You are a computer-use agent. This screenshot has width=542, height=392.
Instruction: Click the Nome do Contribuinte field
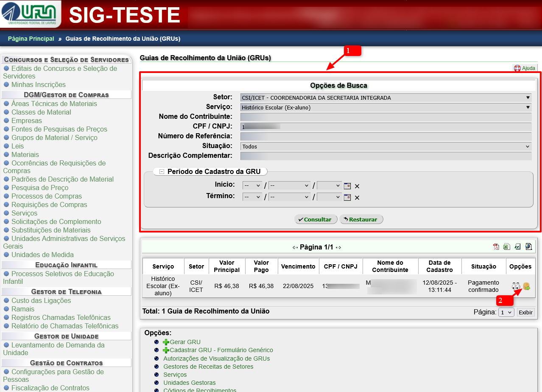pyautogui.click(x=386, y=117)
